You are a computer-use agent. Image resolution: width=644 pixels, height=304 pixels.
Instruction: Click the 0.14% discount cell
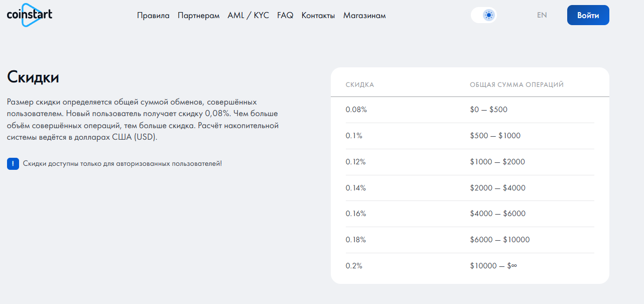pyautogui.click(x=356, y=188)
